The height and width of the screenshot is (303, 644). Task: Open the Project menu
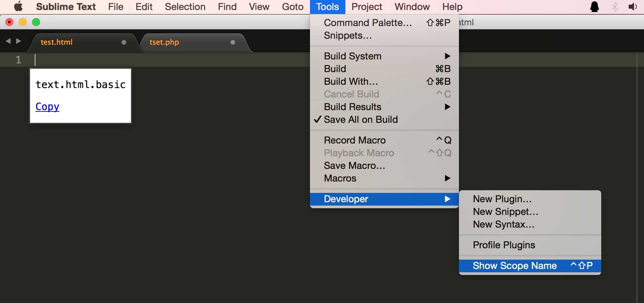367,7
